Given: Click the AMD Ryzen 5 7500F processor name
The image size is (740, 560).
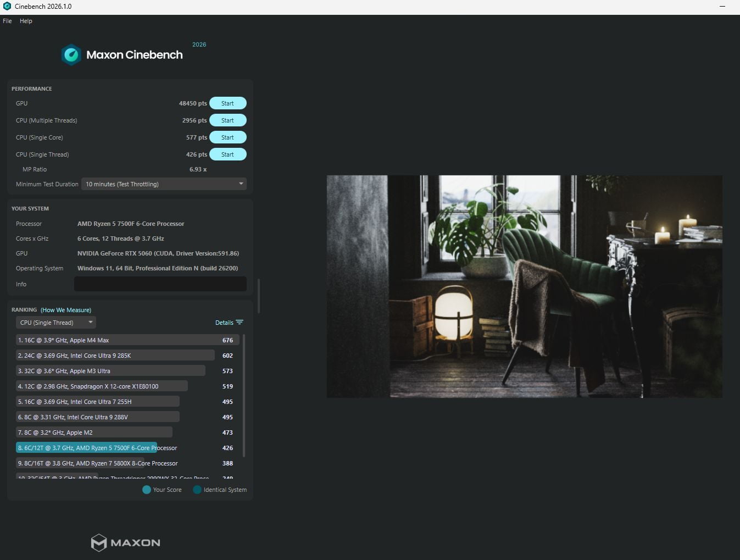Looking at the screenshot, I should pyautogui.click(x=131, y=224).
